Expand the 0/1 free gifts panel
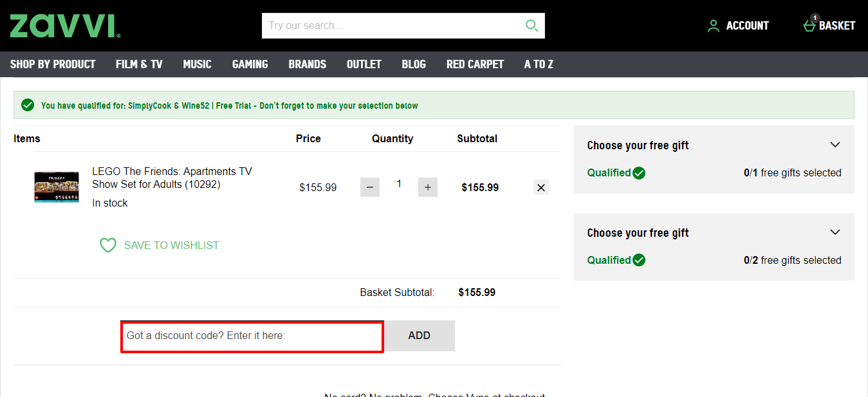868x397 pixels. pos(835,145)
